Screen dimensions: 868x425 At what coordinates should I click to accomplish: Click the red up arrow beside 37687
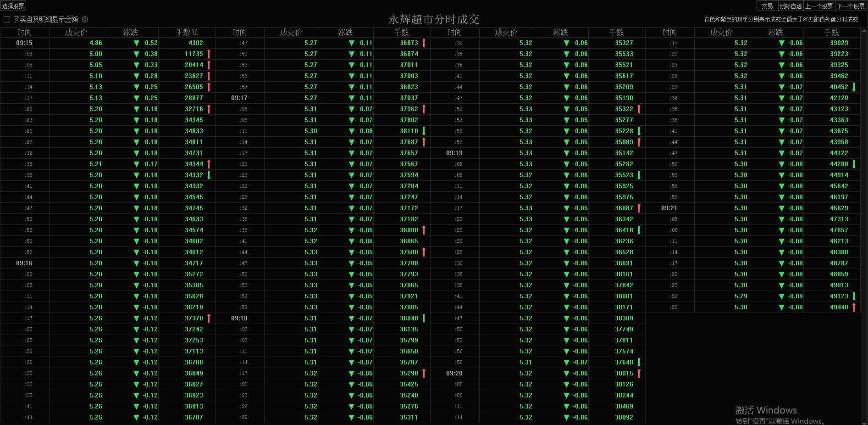(424, 142)
